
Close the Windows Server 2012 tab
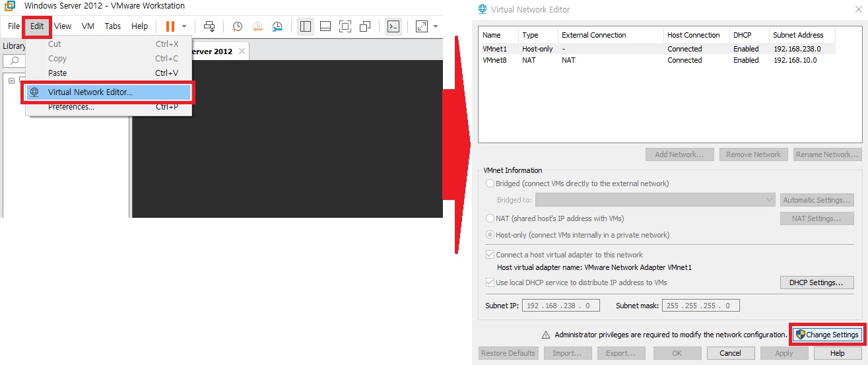tap(242, 51)
